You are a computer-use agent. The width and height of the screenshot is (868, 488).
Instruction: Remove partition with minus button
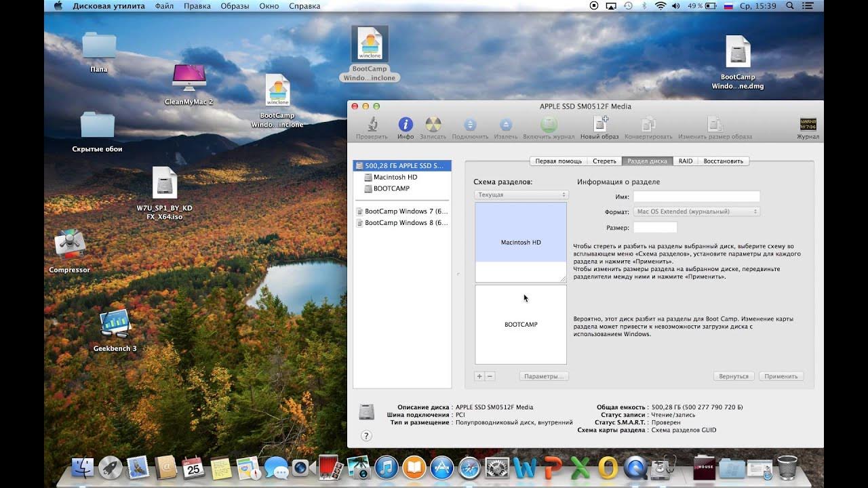pos(490,376)
